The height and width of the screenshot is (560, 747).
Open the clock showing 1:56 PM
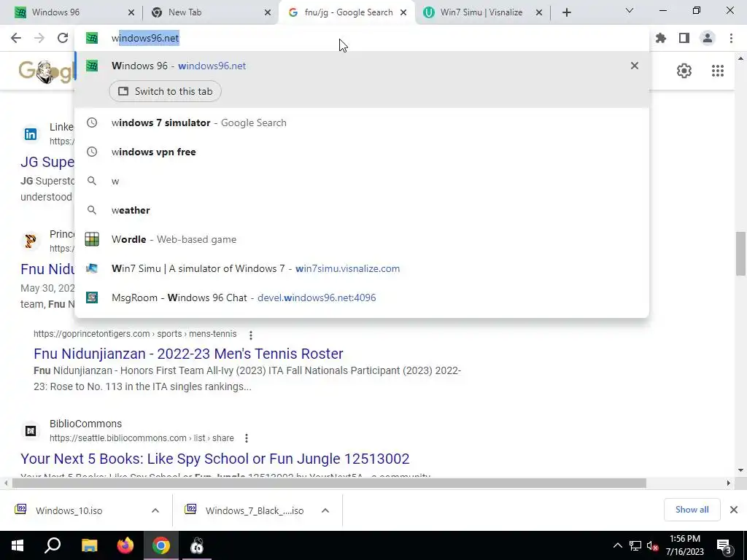click(684, 545)
